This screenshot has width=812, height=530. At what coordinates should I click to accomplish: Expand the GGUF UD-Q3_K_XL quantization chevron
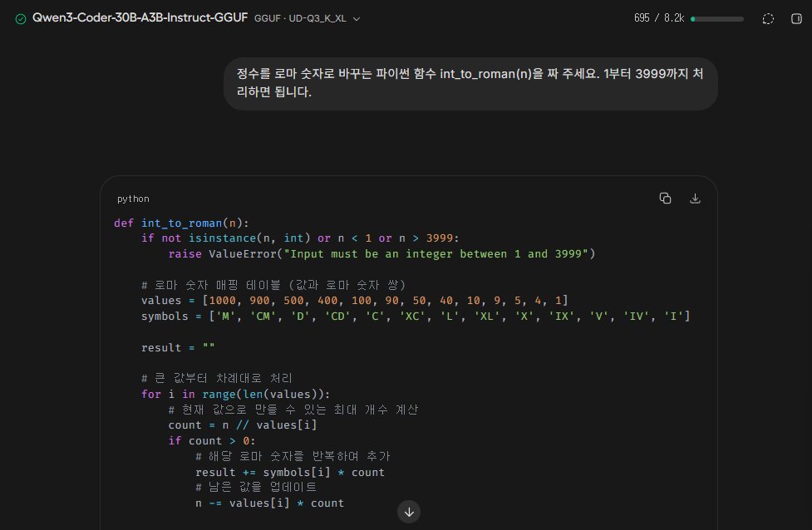pyautogui.click(x=357, y=18)
